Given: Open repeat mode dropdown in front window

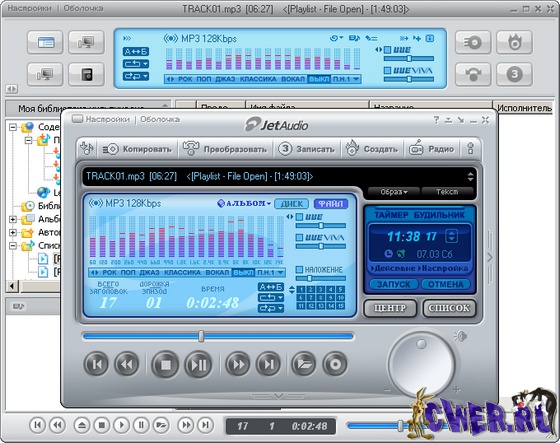Looking at the screenshot, I should click(x=271, y=298).
